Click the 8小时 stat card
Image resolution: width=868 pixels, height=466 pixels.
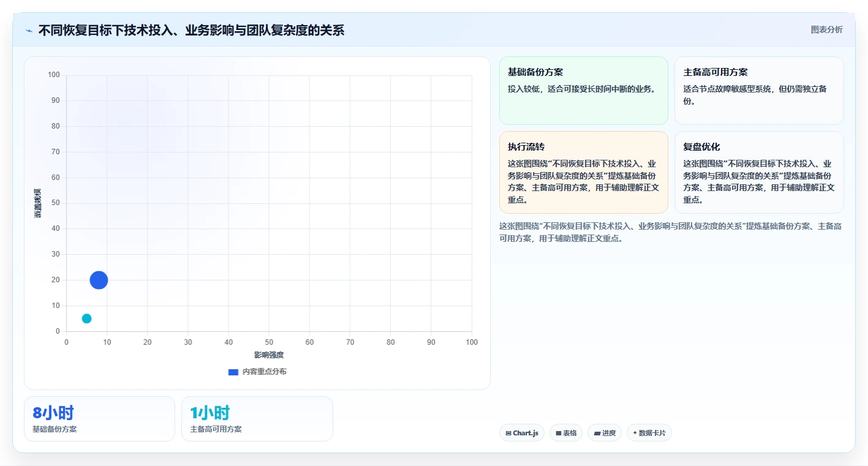click(99, 419)
